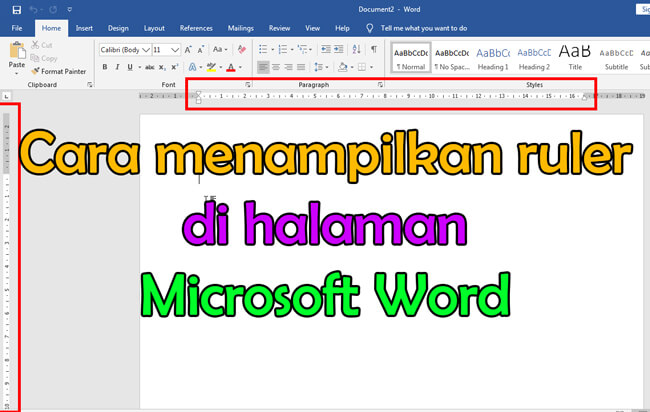Select Justify paragraph alignment
Image resolution: width=650 pixels, height=412 pixels.
click(301, 67)
